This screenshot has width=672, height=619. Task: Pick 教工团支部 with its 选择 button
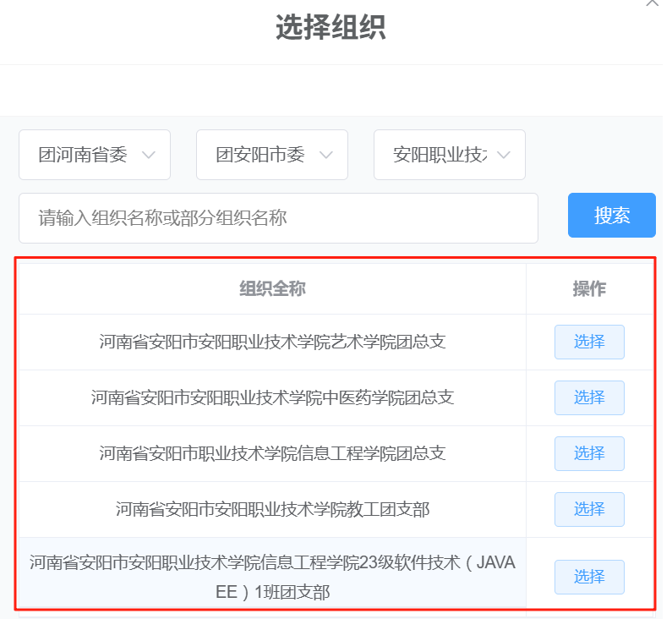pos(589,510)
